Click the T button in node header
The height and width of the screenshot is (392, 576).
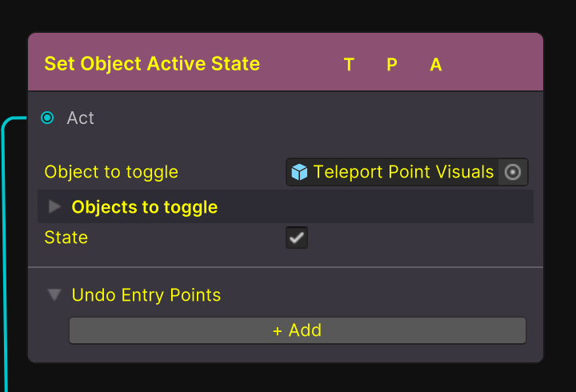pyautogui.click(x=349, y=65)
